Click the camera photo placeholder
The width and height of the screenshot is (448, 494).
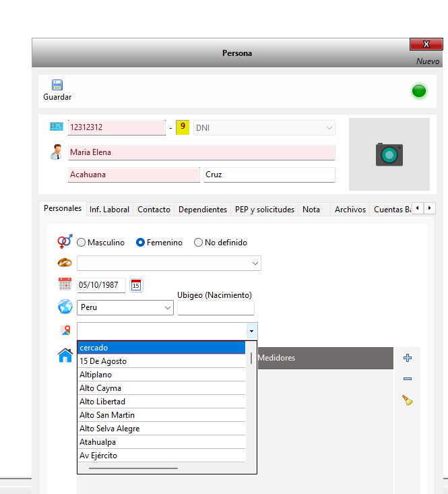click(389, 154)
